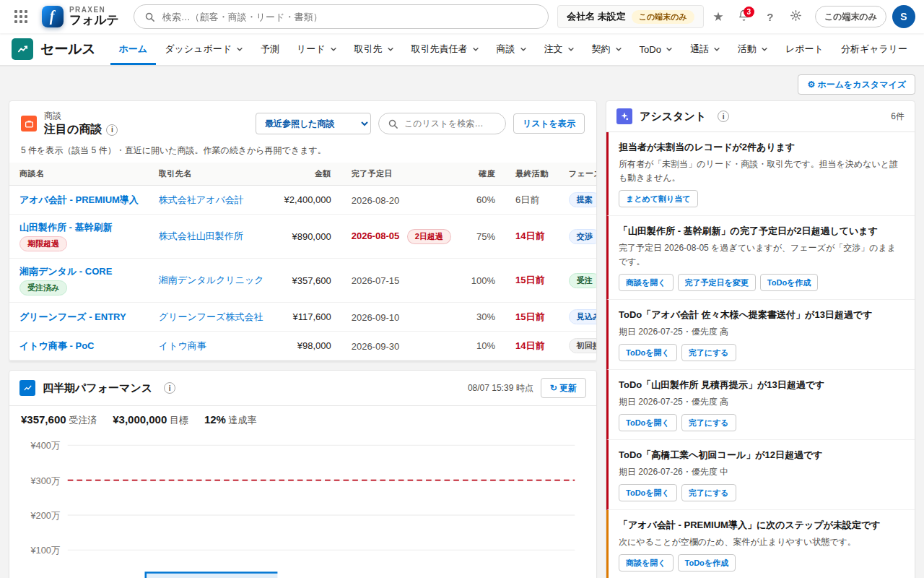Expand the リード nav chevron

tap(334, 49)
